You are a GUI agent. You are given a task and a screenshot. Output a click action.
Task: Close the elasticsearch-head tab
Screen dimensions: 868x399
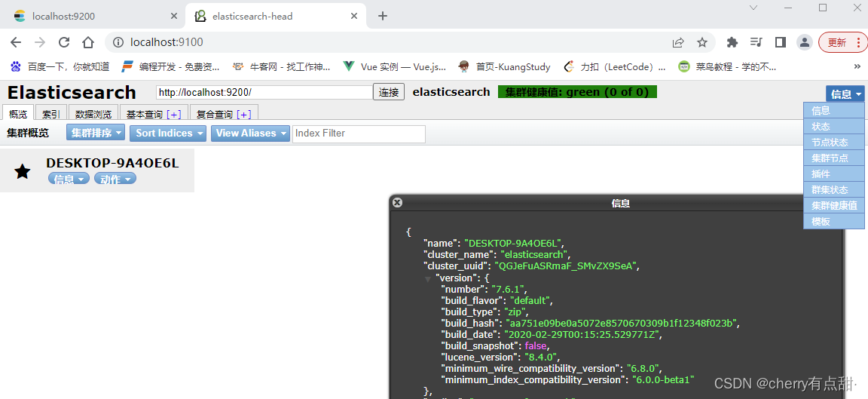point(354,16)
